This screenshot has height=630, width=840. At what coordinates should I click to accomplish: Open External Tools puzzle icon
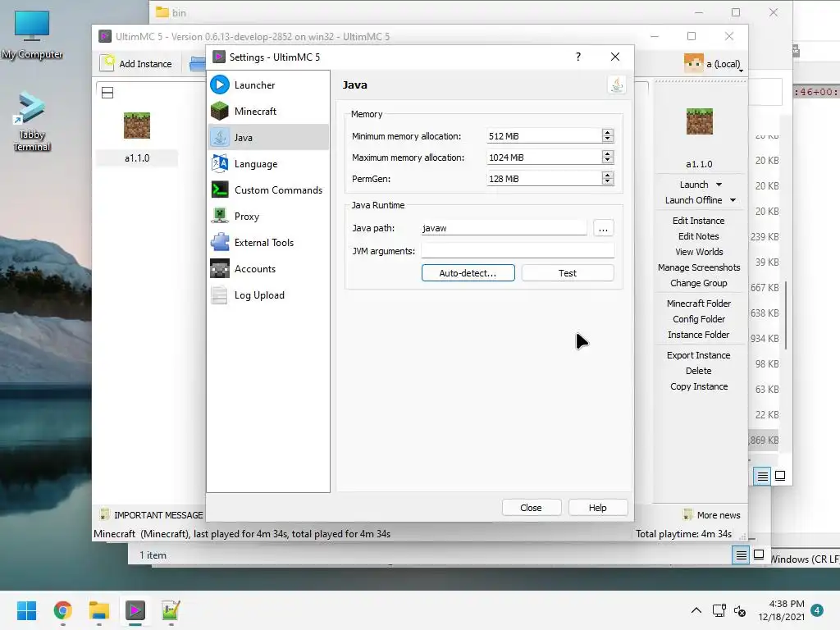220,242
